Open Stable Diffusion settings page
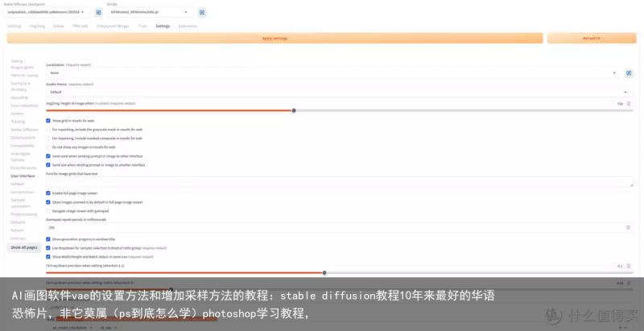The height and width of the screenshot is (331, 644). tap(24, 130)
